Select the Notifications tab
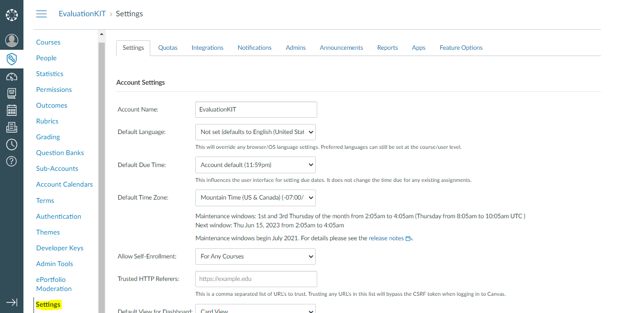 [x=254, y=47]
